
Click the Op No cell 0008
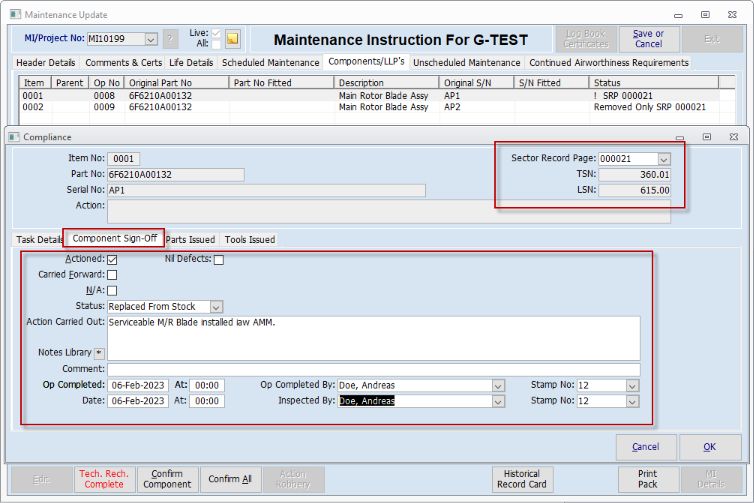click(104, 96)
